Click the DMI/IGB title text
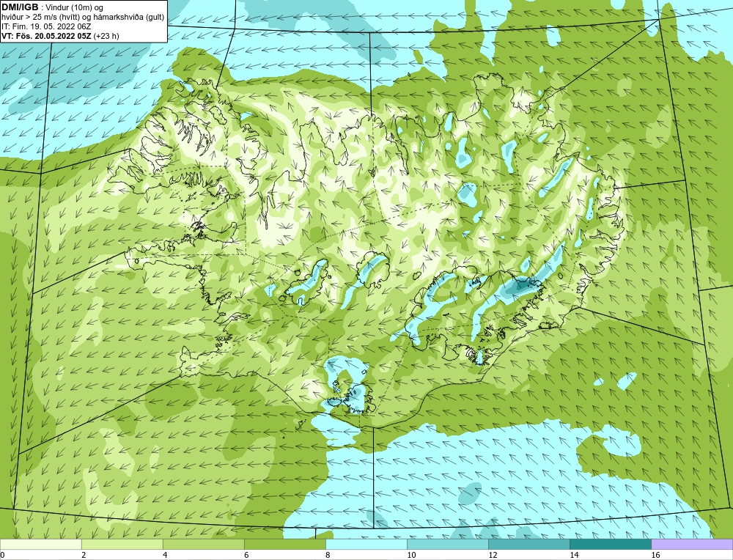Screen dimensions: 733x560 (20, 7)
